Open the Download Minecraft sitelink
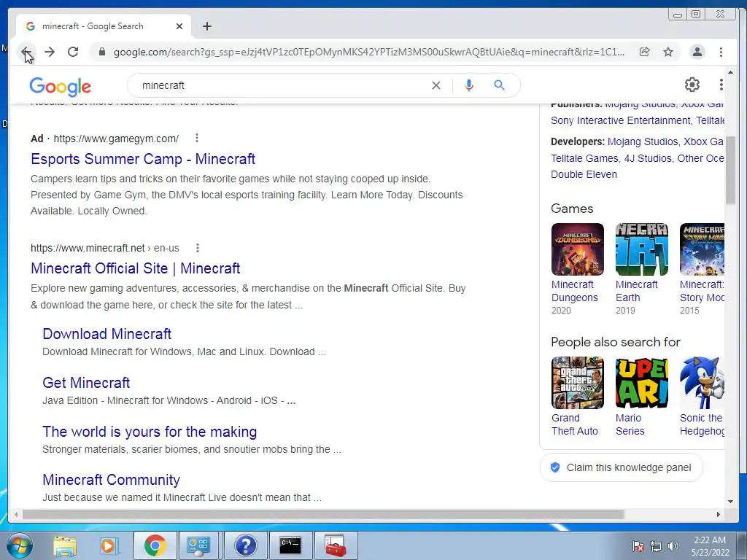Viewport: 747px width, 560px height. pyautogui.click(x=107, y=334)
